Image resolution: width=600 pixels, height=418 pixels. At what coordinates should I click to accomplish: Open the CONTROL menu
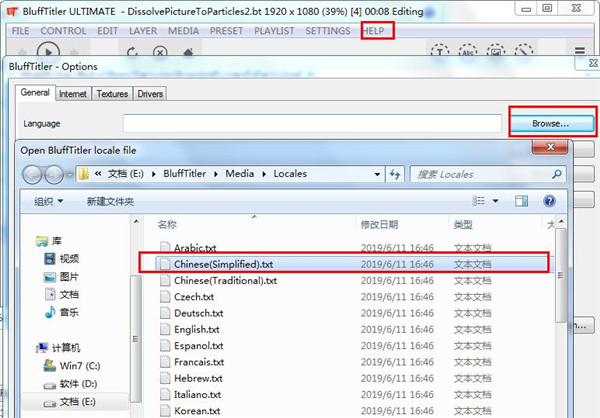(63, 31)
